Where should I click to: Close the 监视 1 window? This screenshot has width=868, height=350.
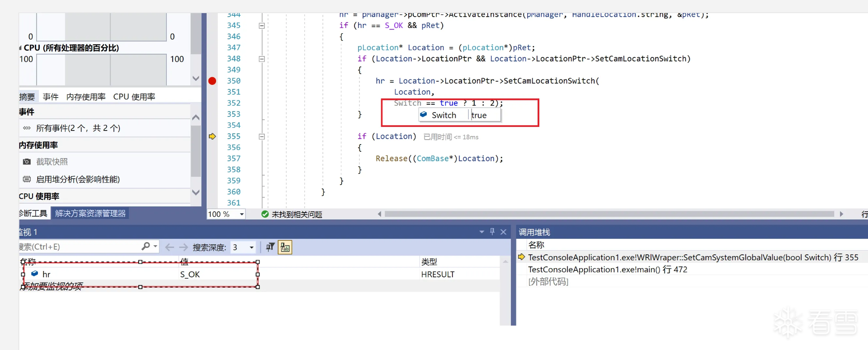point(503,232)
